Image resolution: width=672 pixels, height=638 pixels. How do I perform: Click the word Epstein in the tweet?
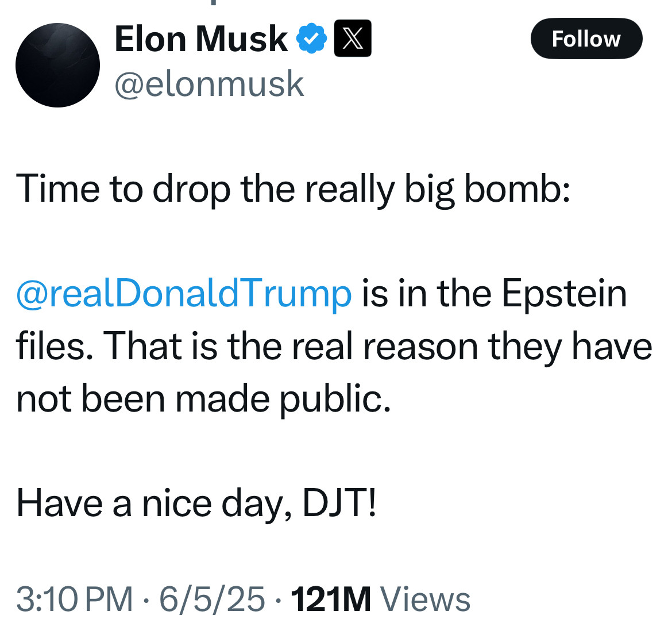click(564, 294)
